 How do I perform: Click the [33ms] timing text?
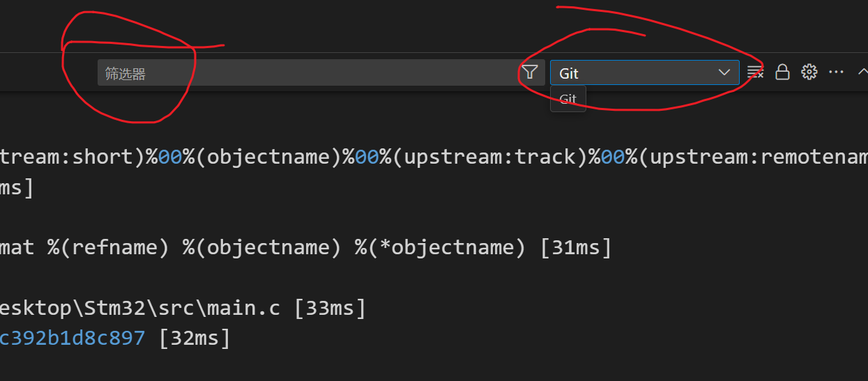[330, 308]
